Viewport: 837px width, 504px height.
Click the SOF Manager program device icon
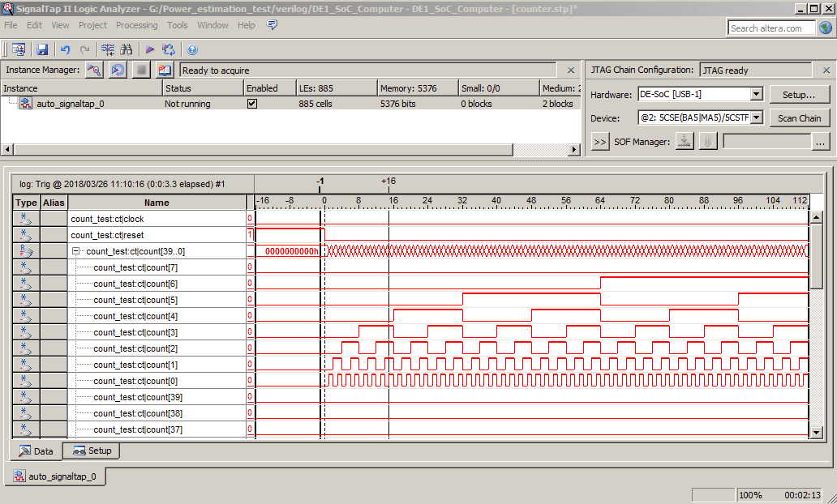pyautogui.click(x=684, y=143)
